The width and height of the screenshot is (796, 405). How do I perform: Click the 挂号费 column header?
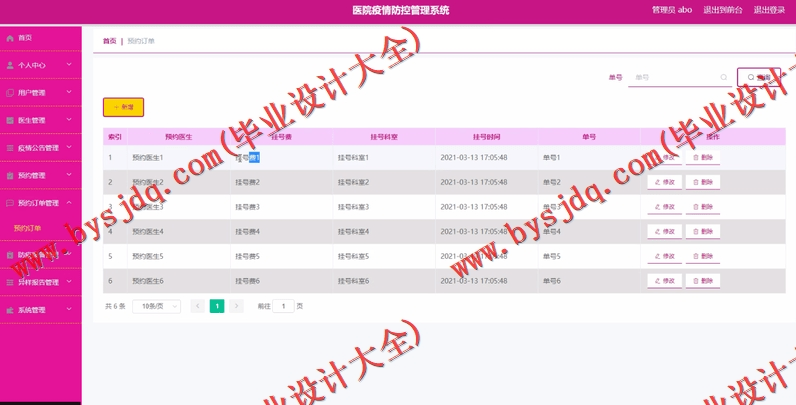[x=281, y=137]
